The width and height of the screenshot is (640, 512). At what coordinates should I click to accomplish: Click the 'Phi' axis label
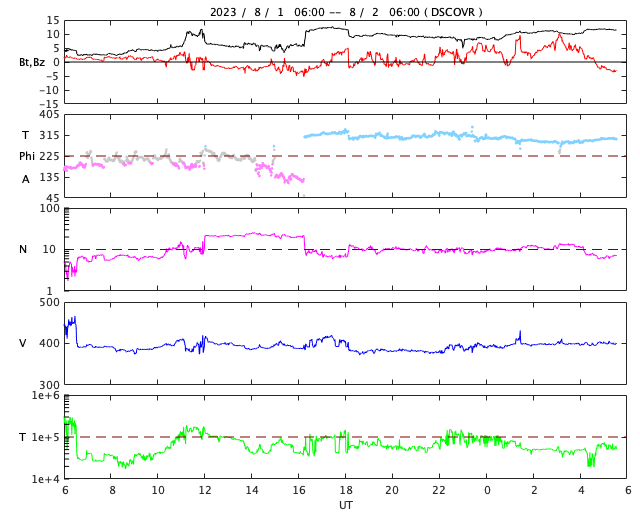27,156
